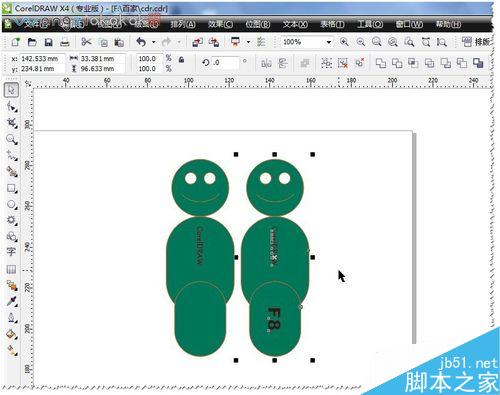Cut selection with the scissors icon
This screenshot has width=500, height=395.
(86, 42)
